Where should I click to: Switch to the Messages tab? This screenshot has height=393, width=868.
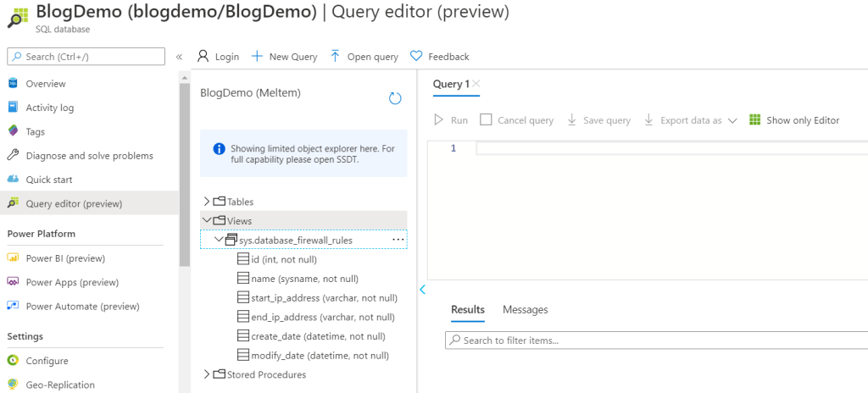(x=525, y=310)
